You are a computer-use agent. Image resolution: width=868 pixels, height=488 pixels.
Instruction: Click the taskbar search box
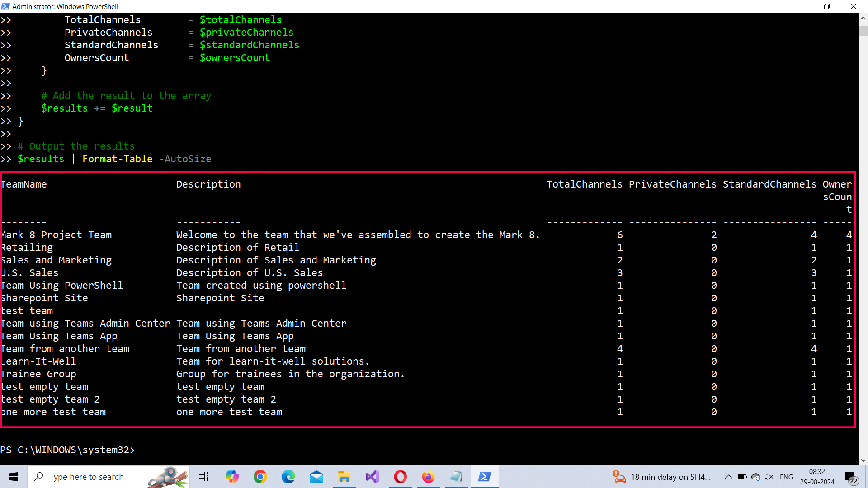pyautogui.click(x=108, y=477)
